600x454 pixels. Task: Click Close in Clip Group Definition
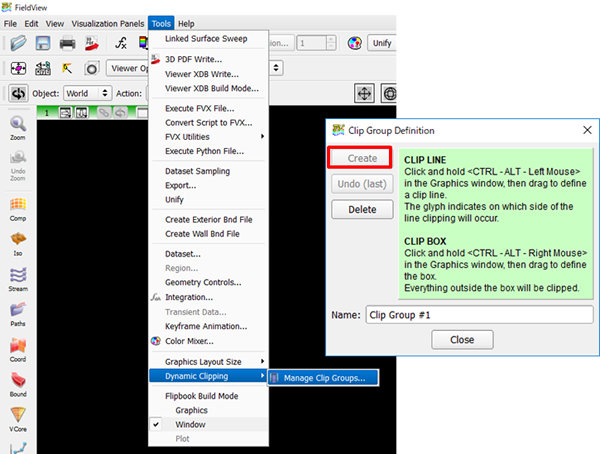[x=462, y=340]
